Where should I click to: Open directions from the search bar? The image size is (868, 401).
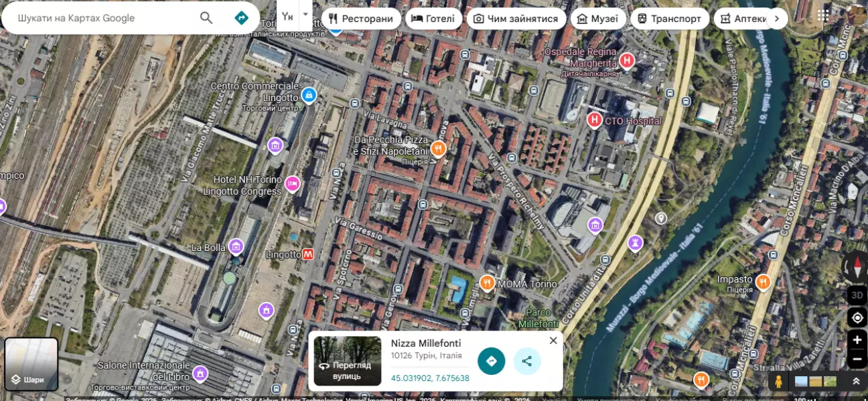(241, 18)
